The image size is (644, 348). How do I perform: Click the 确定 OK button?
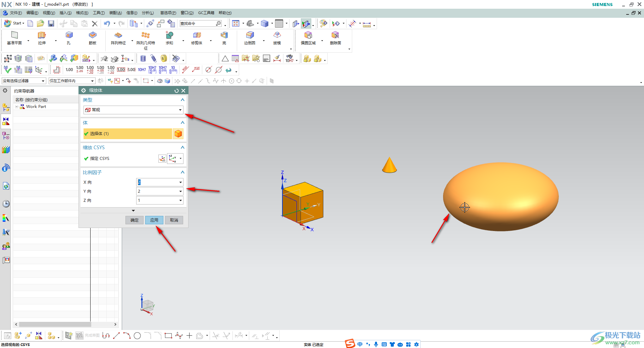(x=135, y=220)
